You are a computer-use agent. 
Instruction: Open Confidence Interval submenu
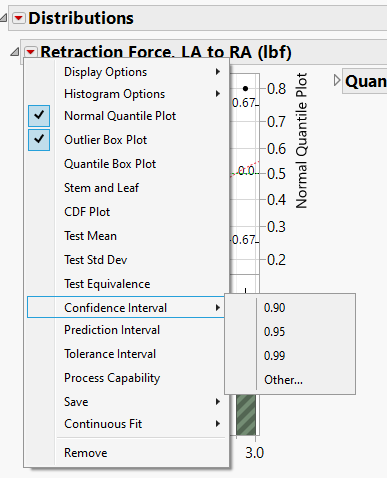(x=126, y=307)
